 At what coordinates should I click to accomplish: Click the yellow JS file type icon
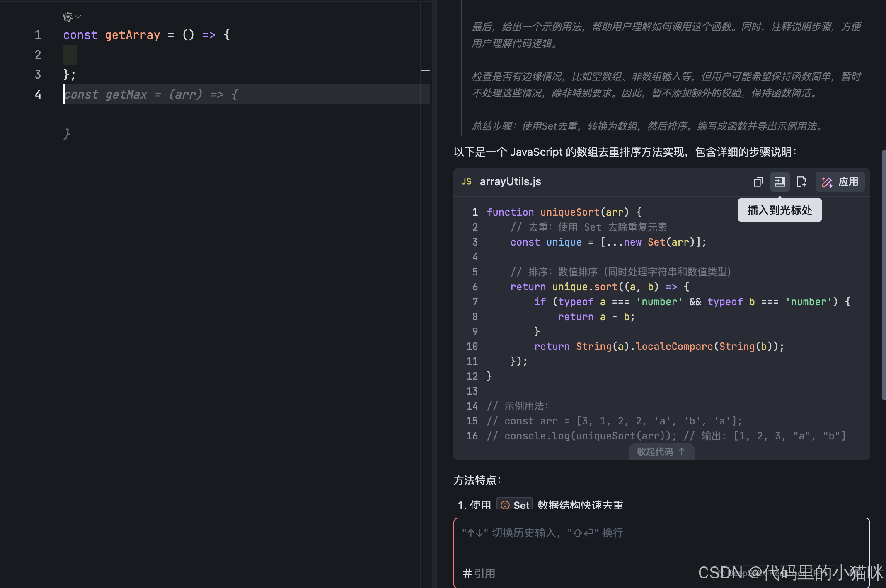(467, 181)
